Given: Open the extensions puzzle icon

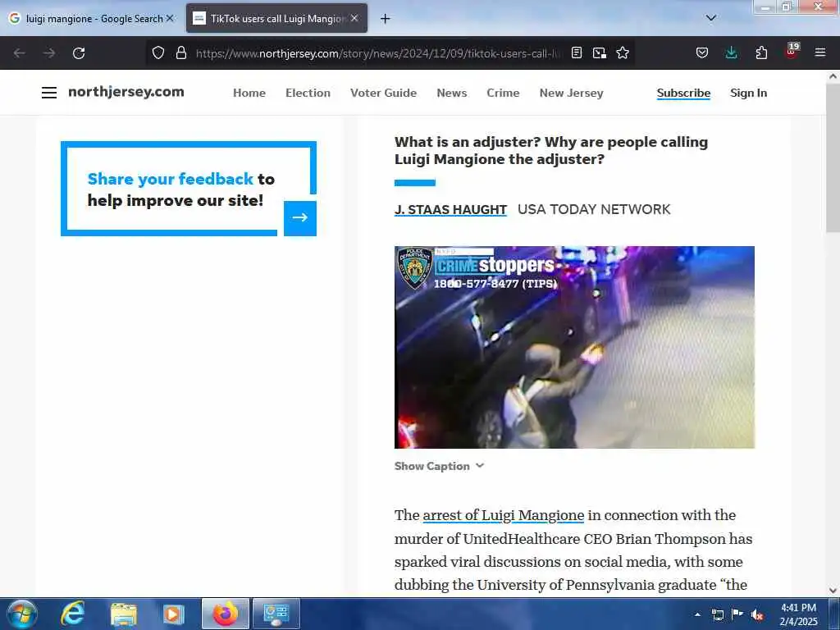Looking at the screenshot, I should pos(761,53).
